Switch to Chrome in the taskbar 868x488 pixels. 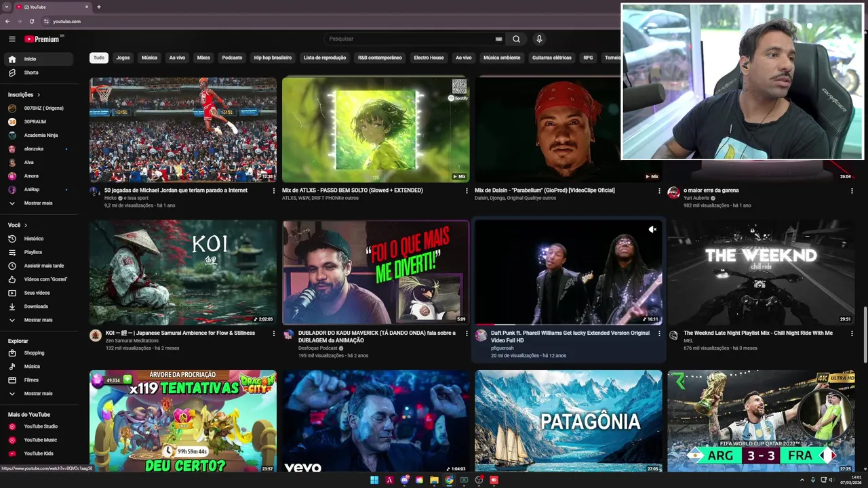449,480
